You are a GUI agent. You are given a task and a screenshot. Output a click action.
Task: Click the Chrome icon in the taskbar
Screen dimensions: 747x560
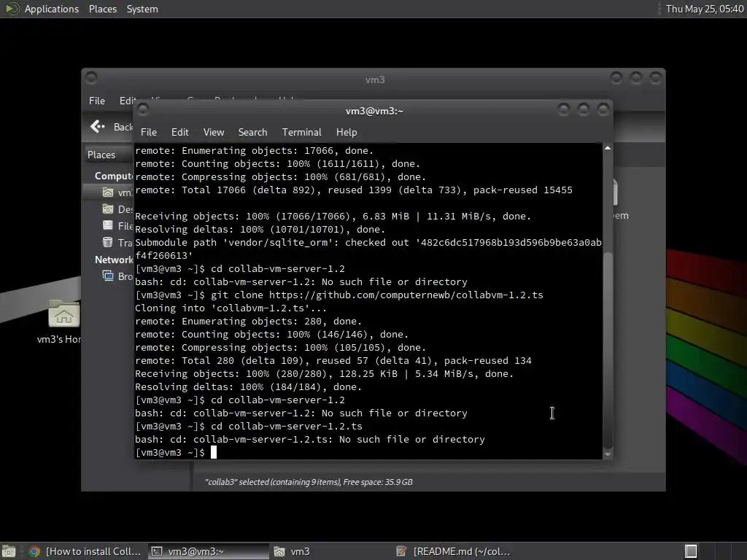pos(34,551)
